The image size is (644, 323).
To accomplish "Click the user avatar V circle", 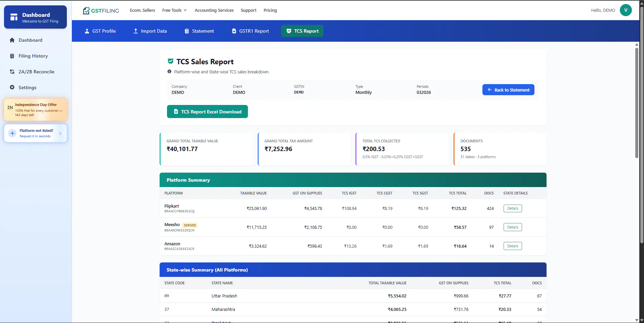I will tap(626, 10).
